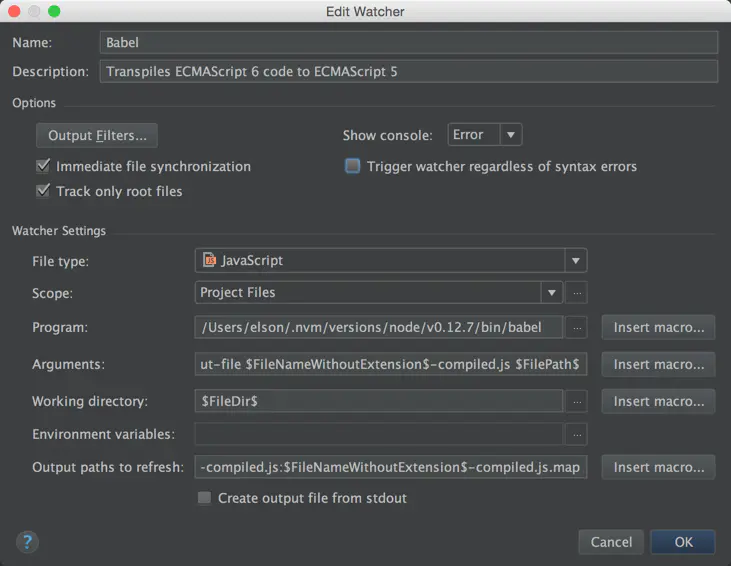Toggle Immediate file synchronization checkbox
731x566 pixels.
[x=43, y=166]
